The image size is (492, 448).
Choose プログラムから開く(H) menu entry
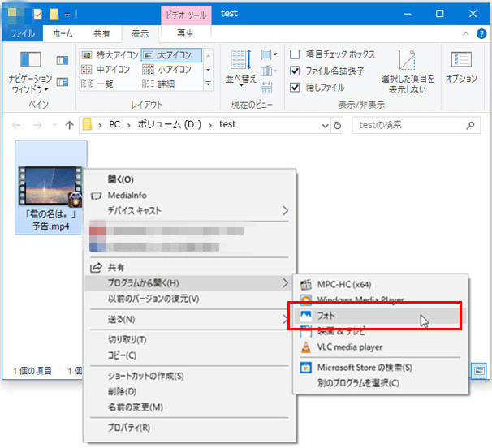click(190, 283)
